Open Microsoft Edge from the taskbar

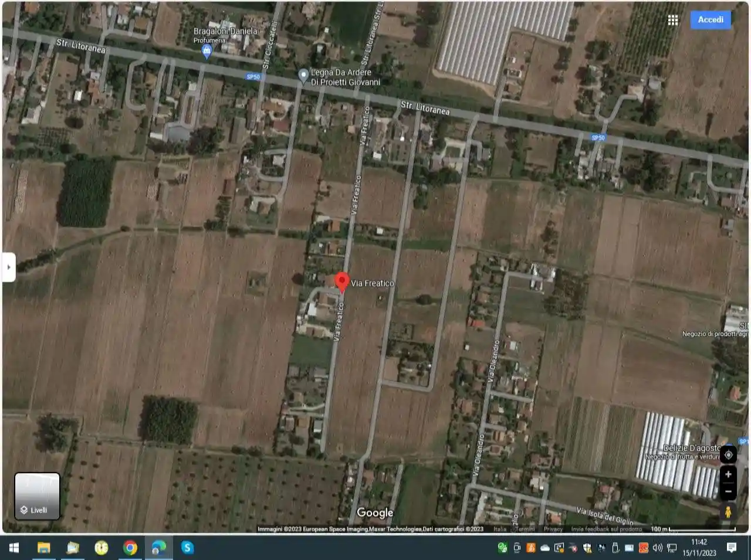tap(158, 548)
